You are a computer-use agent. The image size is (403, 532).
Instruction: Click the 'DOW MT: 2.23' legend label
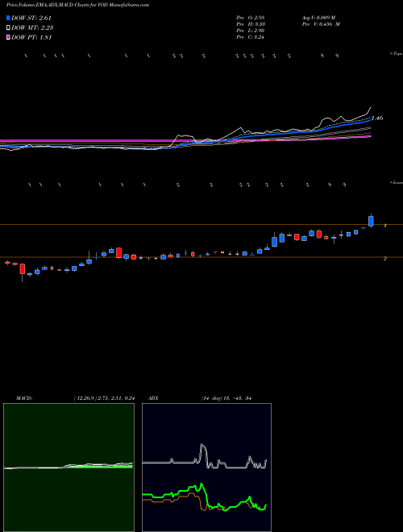pos(32,27)
